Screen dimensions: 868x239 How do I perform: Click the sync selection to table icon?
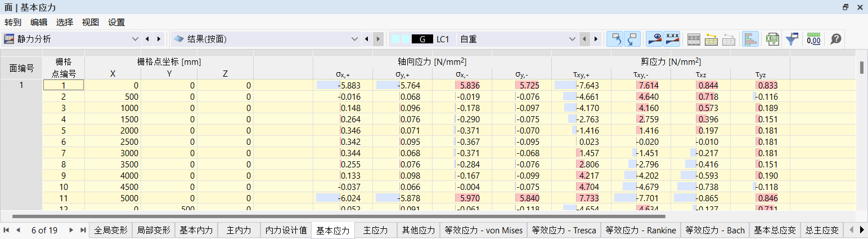pyautogui.click(x=633, y=39)
